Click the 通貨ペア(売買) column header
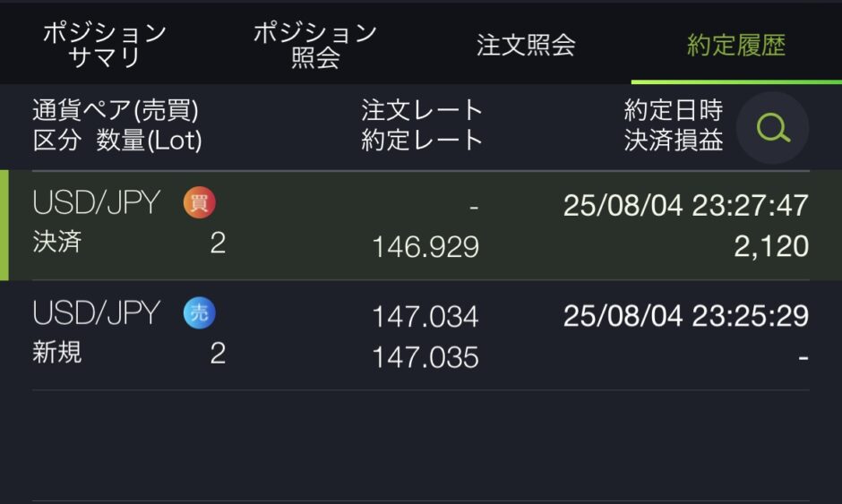Image resolution: width=842 pixels, height=504 pixels. pos(116,110)
